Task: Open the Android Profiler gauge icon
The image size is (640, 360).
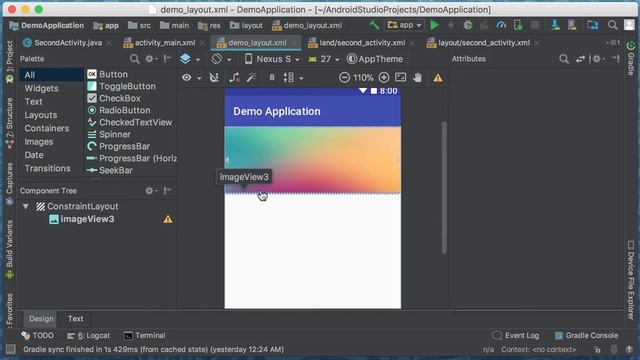Action: click(x=501, y=25)
